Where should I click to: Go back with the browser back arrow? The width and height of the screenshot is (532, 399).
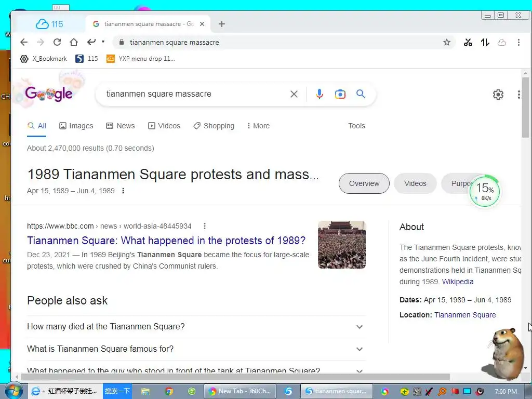coord(24,42)
